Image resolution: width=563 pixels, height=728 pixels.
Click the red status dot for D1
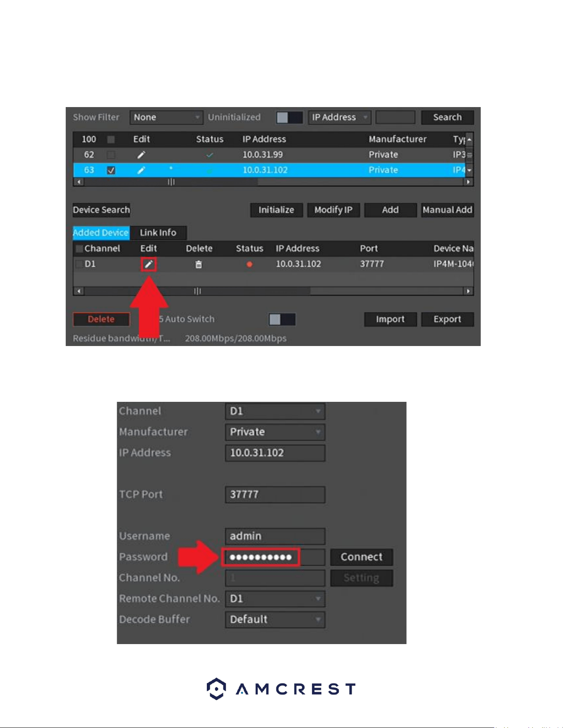pos(249,265)
